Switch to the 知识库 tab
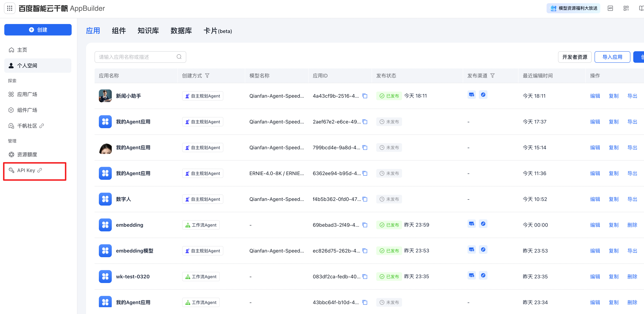The width and height of the screenshot is (644, 314). tap(148, 31)
